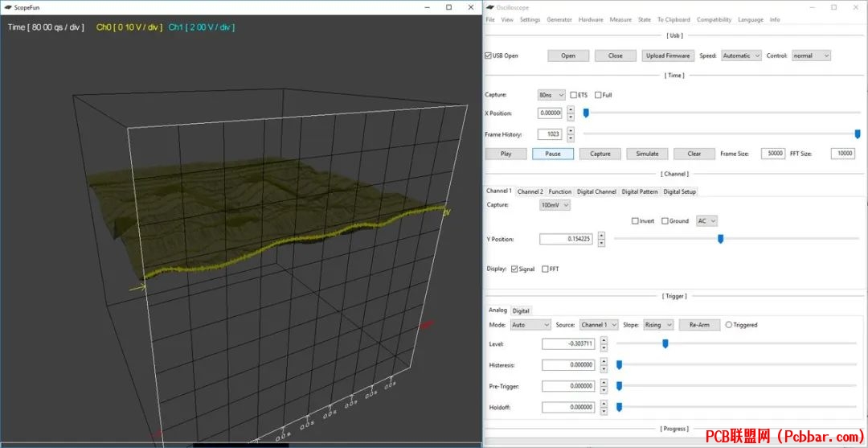Screen dimensions: 868x448
Task: Enable the Full checkbox
Action: point(598,95)
